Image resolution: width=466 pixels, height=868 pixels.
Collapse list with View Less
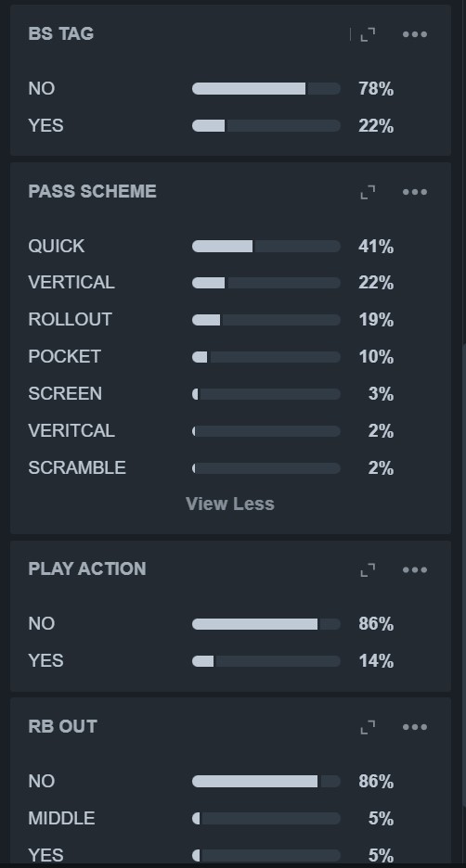tap(230, 504)
